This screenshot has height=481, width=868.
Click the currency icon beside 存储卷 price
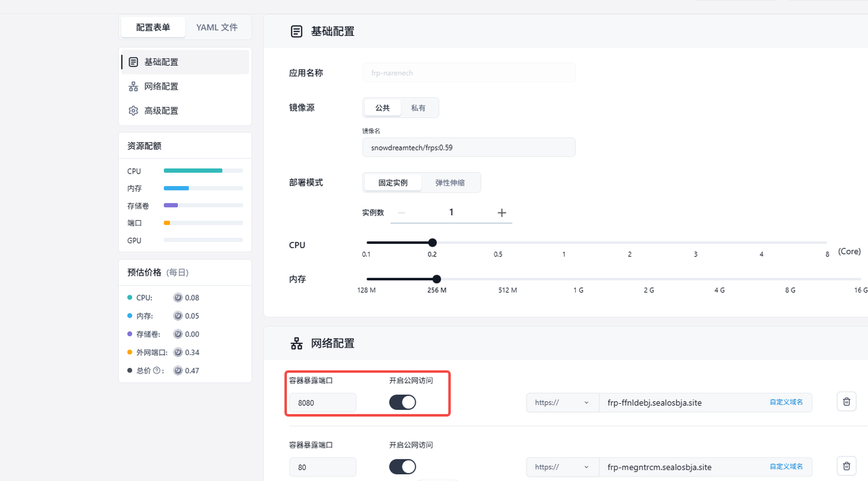click(178, 334)
